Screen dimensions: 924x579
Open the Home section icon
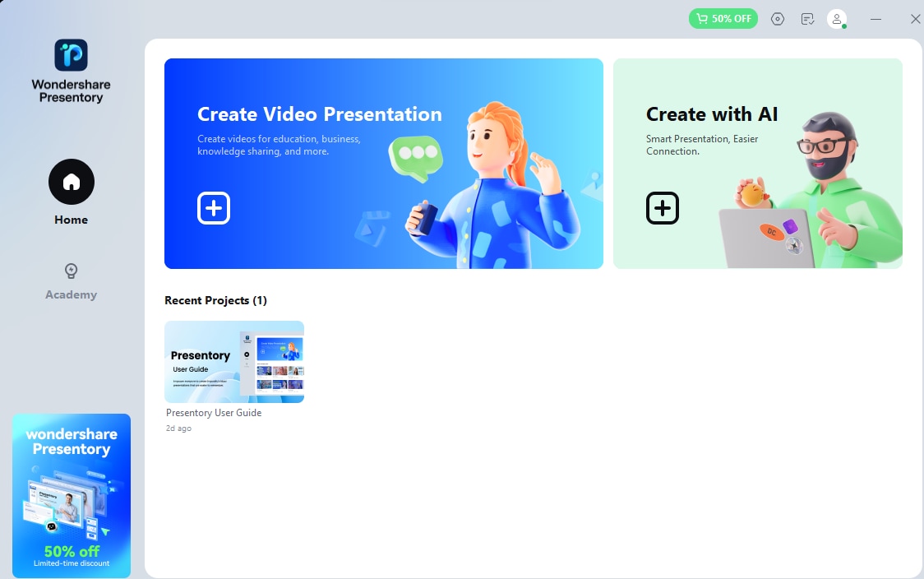(72, 182)
